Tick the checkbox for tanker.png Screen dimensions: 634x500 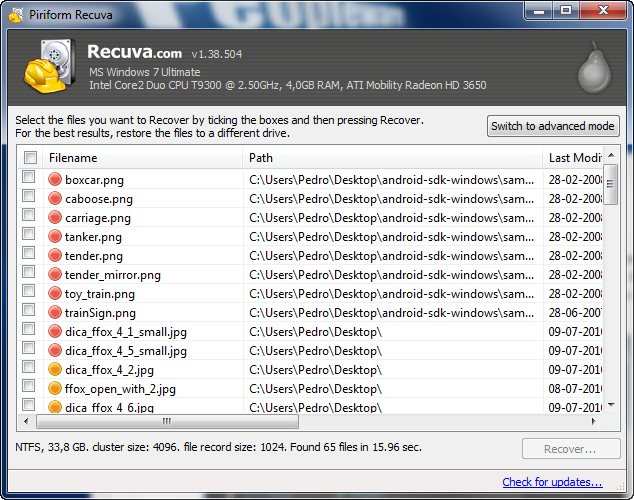pyautogui.click(x=28, y=234)
